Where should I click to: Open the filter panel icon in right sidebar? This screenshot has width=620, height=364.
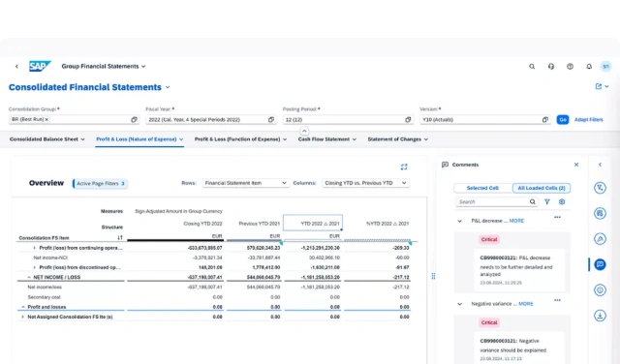600,188
